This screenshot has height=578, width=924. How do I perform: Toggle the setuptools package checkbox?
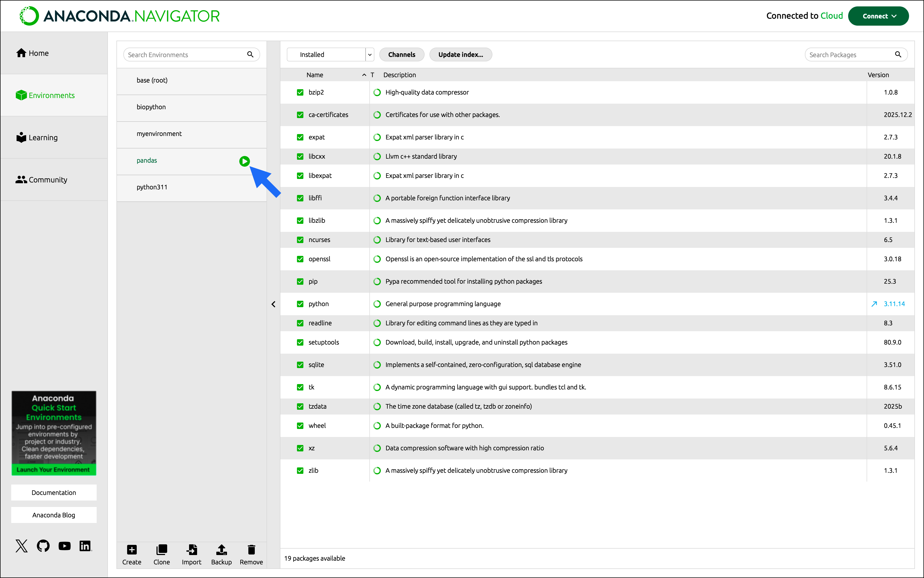pos(300,342)
